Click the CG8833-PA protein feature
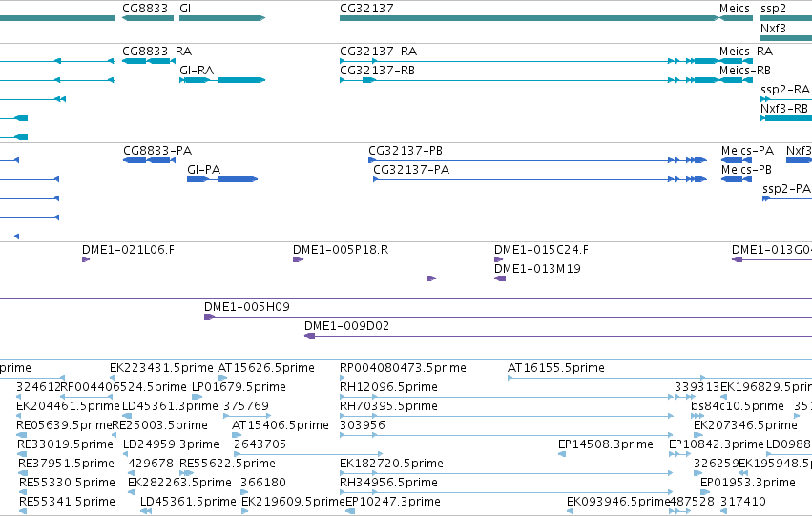 coord(149,160)
